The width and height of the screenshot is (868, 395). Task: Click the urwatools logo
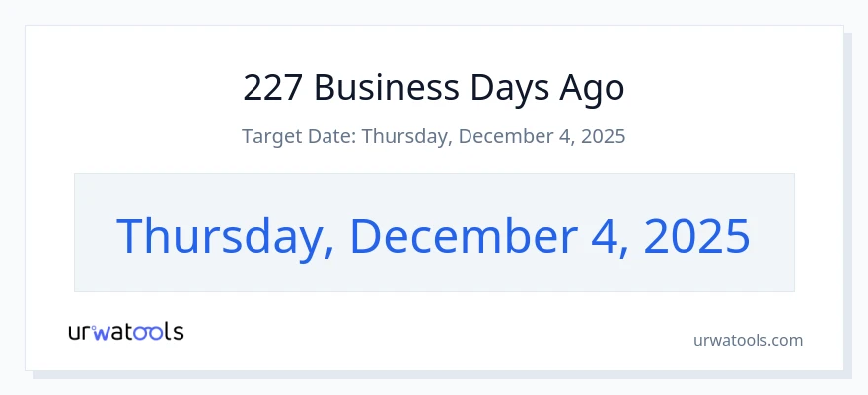pyautogui.click(x=126, y=332)
